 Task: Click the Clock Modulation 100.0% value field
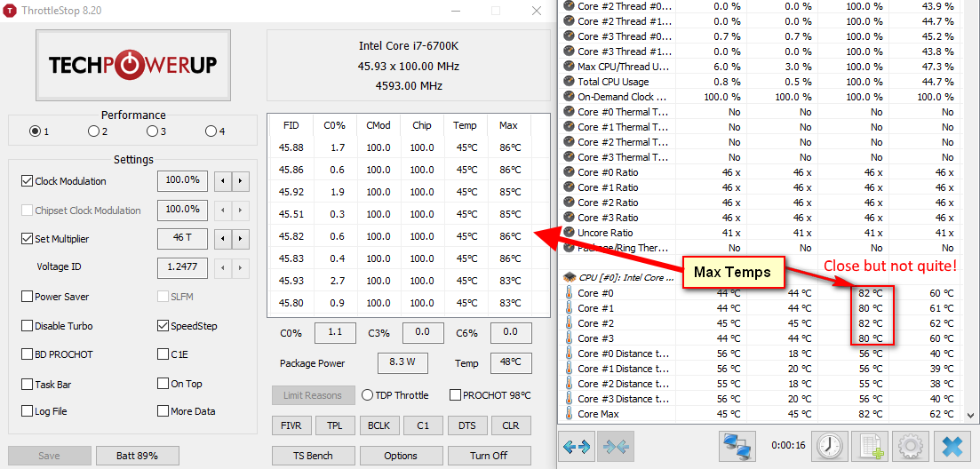[x=182, y=180]
